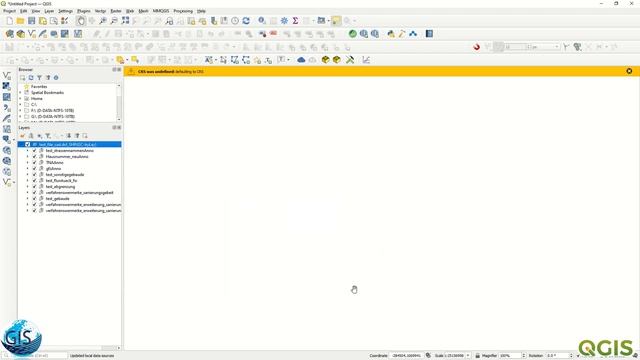Click the Browser panel vertical scrollbar
Viewport: 640px width, 360px height.
click(119, 102)
